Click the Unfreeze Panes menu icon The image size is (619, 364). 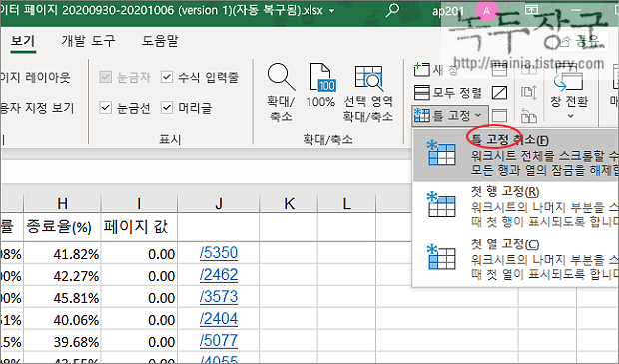441,154
